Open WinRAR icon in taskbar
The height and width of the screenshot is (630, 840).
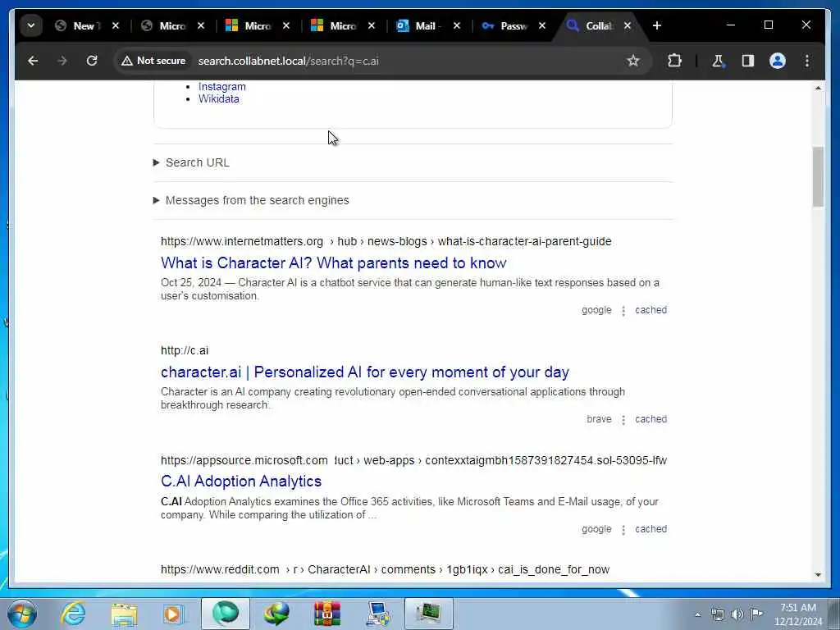tap(326, 614)
